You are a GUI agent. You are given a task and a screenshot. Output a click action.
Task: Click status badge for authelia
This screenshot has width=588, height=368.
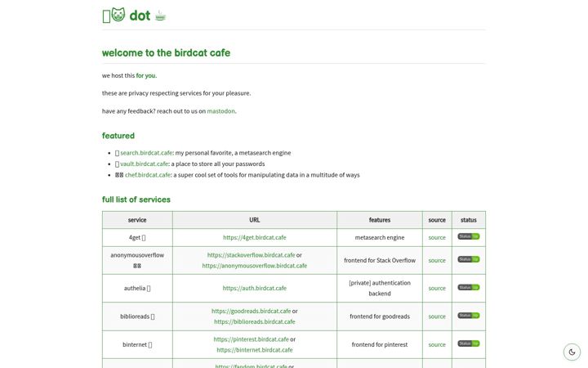[x=469, y=287]
